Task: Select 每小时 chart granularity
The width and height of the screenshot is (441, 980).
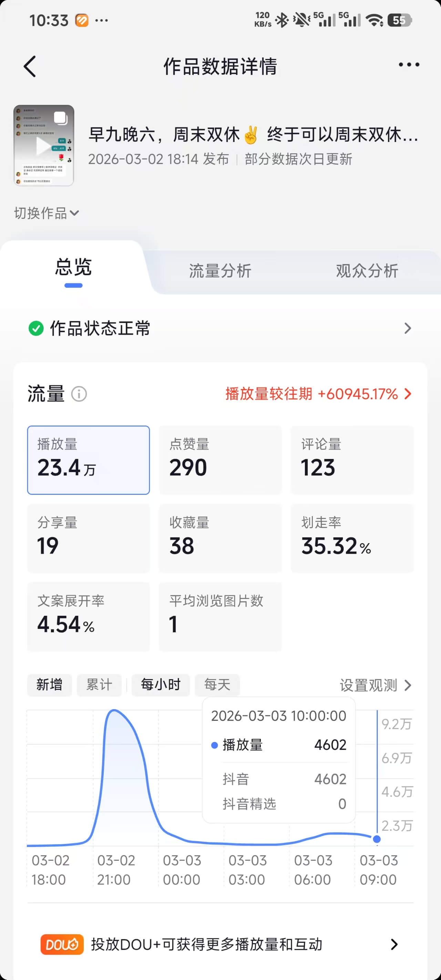Action: pyautogui.click(x=161, y=685)
